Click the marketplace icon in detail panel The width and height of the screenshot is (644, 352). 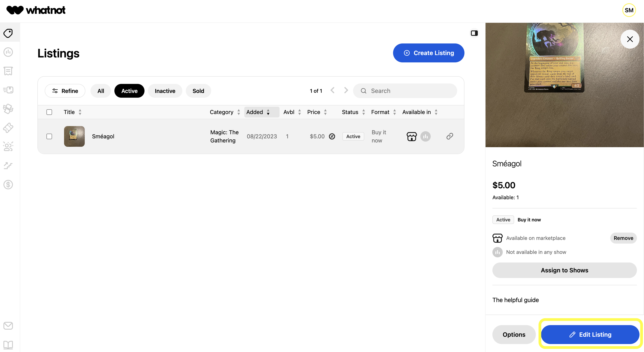tap(497, 238)
